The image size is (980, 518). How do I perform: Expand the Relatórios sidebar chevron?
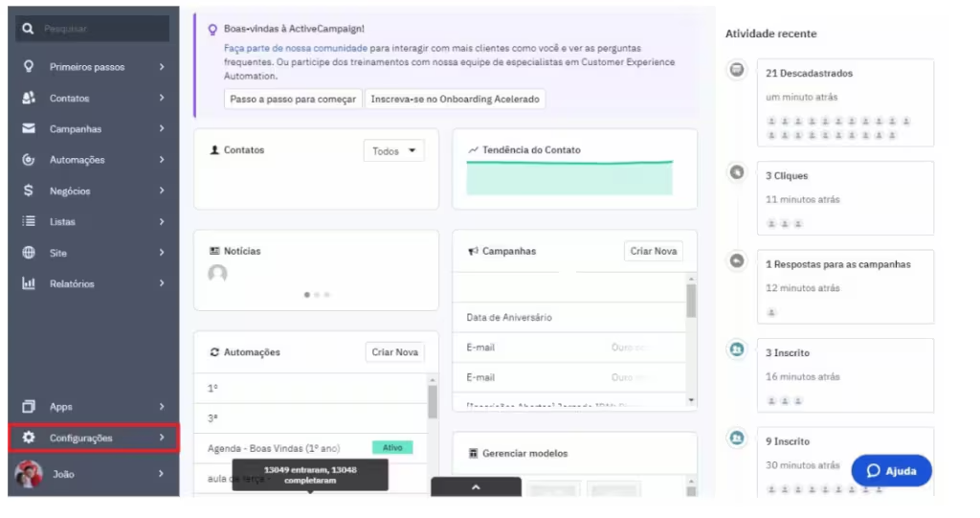click(162, 283)
